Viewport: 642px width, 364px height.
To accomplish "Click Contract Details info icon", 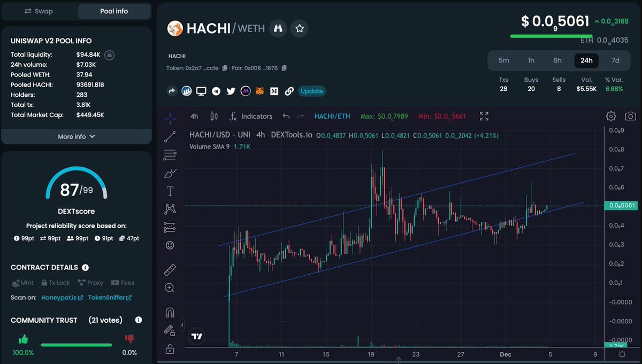I will [x=86, y=267].
